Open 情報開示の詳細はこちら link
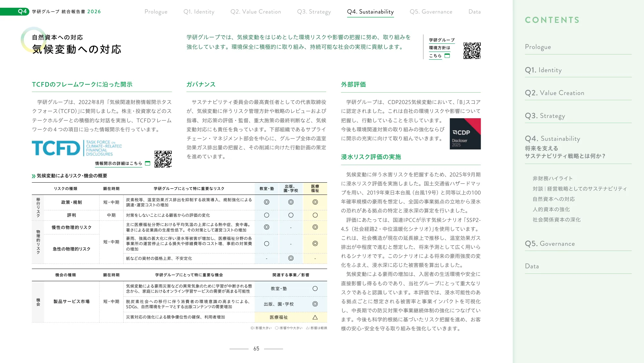The height and width of the screenshot is (363, 644). [x=118, y=163]
